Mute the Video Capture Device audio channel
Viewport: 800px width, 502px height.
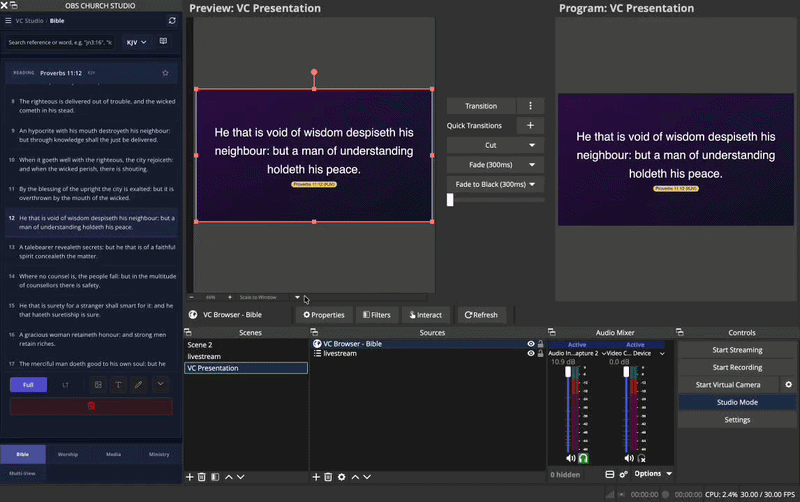pos(629,458)
